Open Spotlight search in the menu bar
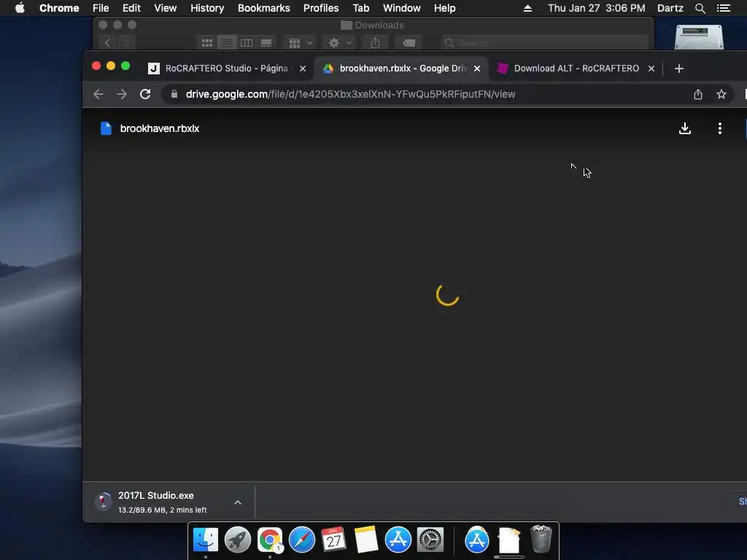 click(x=700, y=8)
